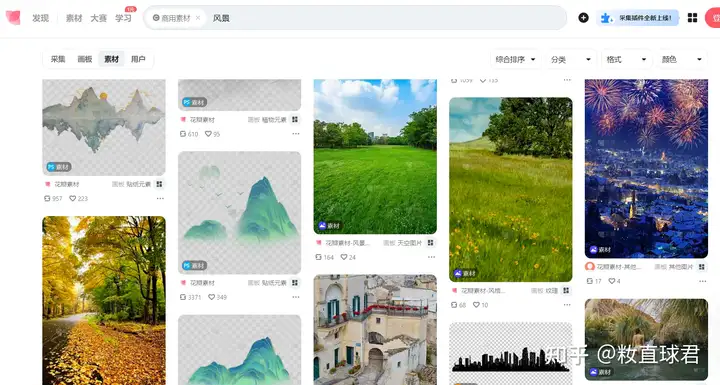Expand the 综合排序 sort dropdown
This screenshot has height=385, width=720.
tap(516, 59)
